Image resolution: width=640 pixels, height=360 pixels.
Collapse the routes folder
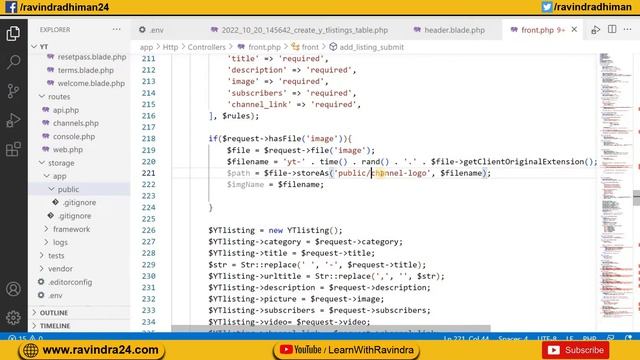pos(59,97)
